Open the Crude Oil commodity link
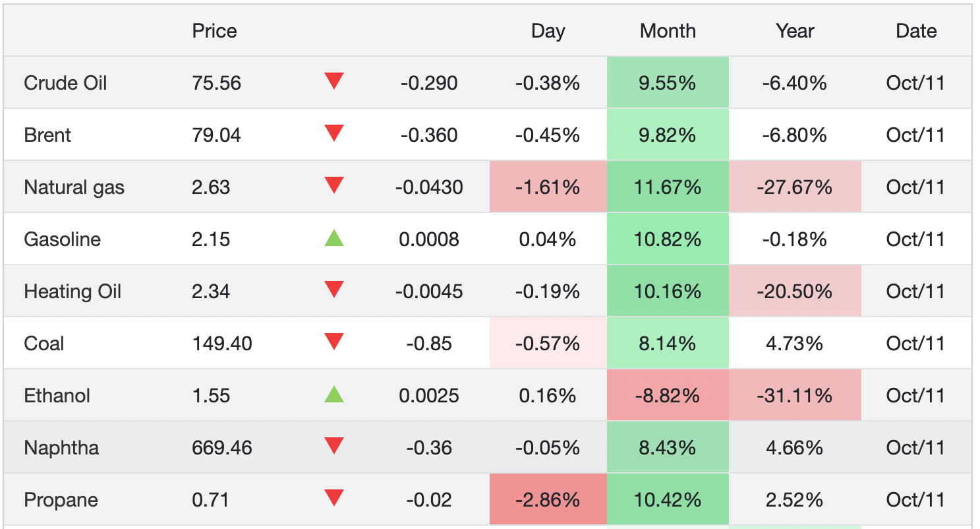 (65, 83)
